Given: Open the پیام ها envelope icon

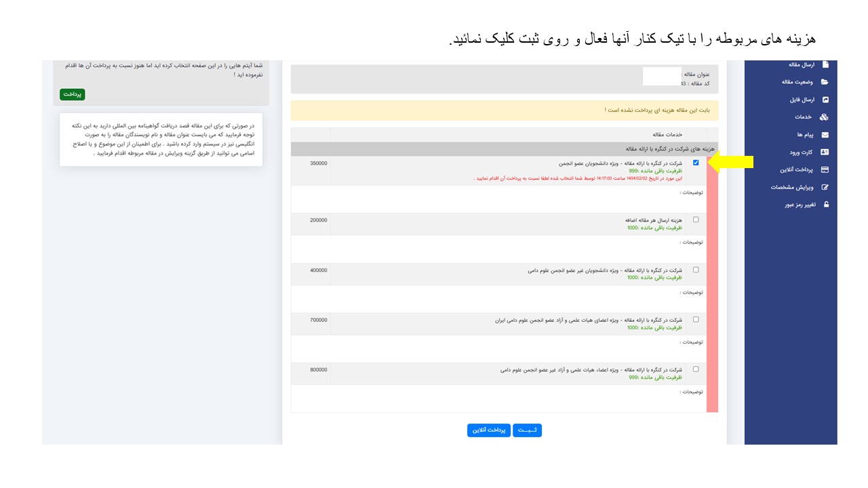Looking at the screenshot, I should pos(825,135).
